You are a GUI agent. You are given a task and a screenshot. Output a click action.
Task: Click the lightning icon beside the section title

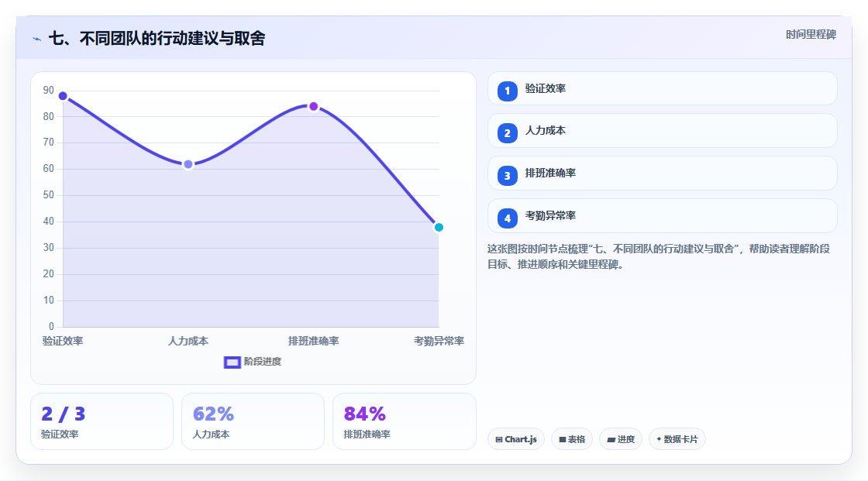pos(37,39)
